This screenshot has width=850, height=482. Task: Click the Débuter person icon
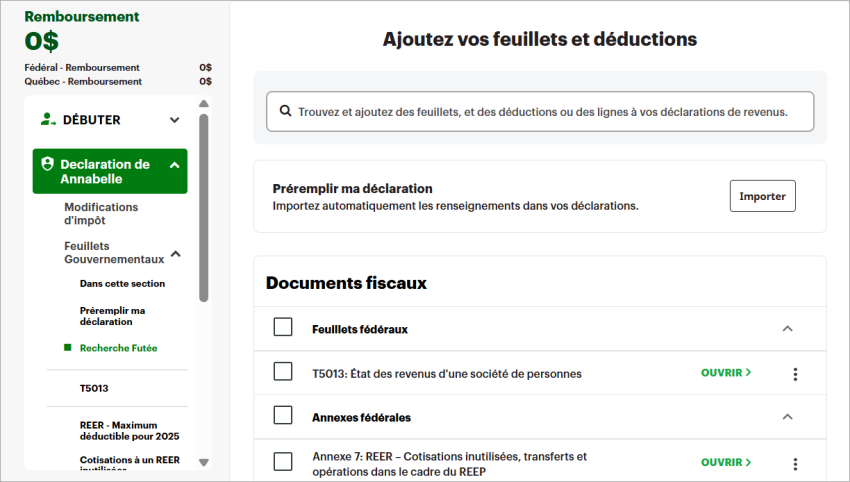pyautogui.click(x=48, y=120)
